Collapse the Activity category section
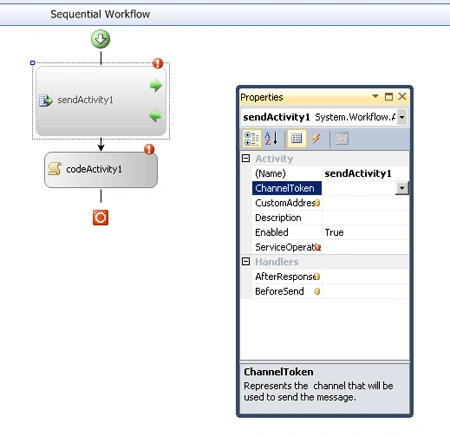The height and width of the screenshot is (436, 450). (x=246, y=158)
